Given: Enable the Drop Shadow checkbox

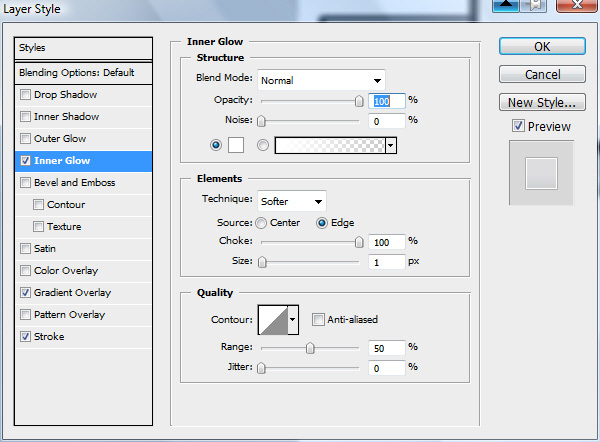Looking at the screenshot, I should (25, 95).
